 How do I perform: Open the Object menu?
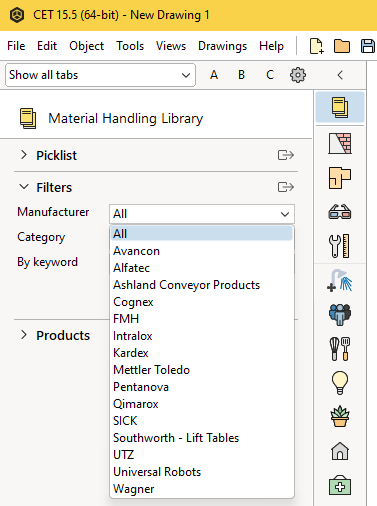pos(87,46)
